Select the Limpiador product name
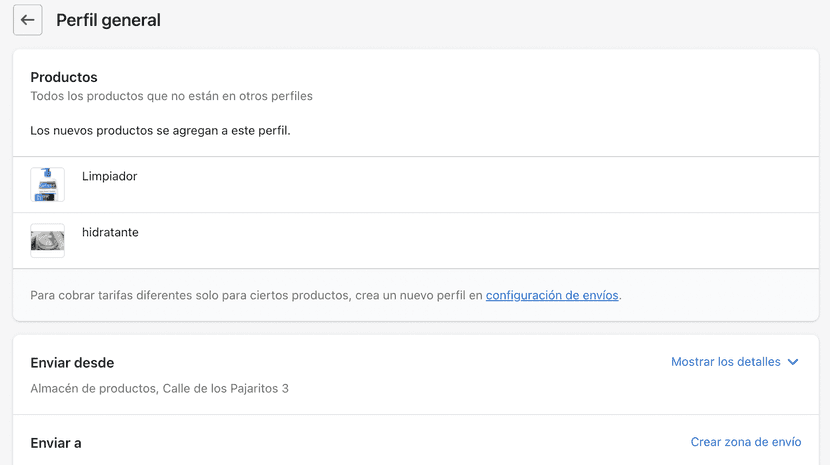Viewport: 830px width, 465px height. (x=109, y=176)
